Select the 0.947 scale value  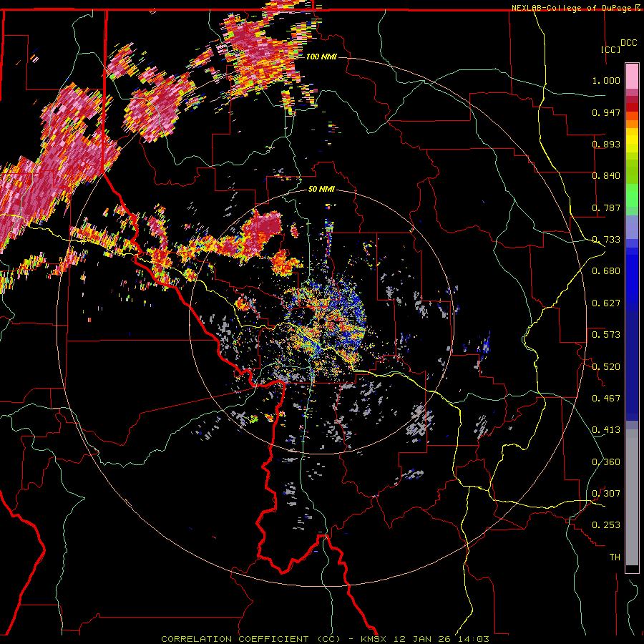coord(606,112)
